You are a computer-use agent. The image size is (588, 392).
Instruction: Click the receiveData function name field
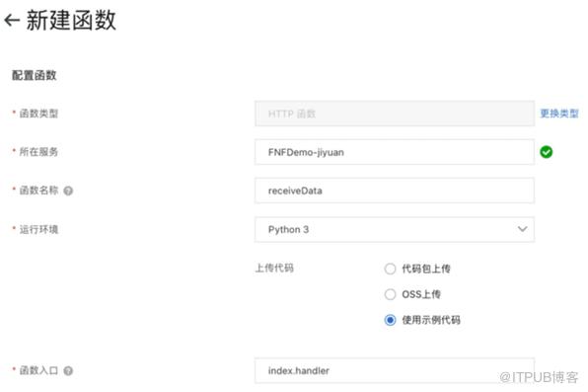[x=395, y=191]
